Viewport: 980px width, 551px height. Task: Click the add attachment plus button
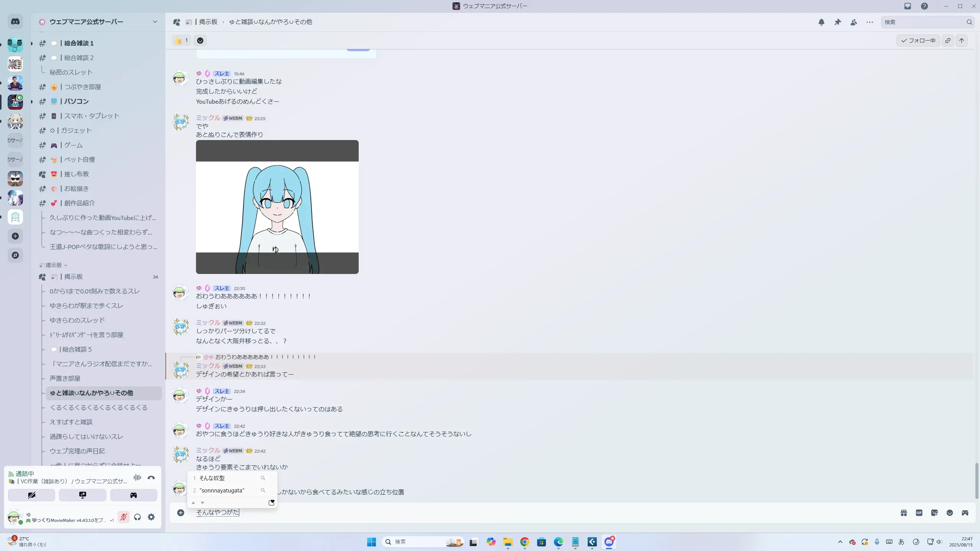181,513
